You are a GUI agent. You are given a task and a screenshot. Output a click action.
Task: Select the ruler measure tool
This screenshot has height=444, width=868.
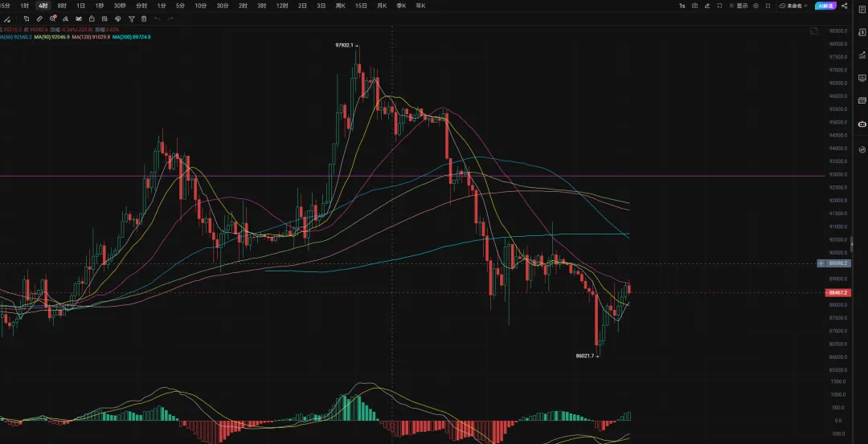pos(39,18)
